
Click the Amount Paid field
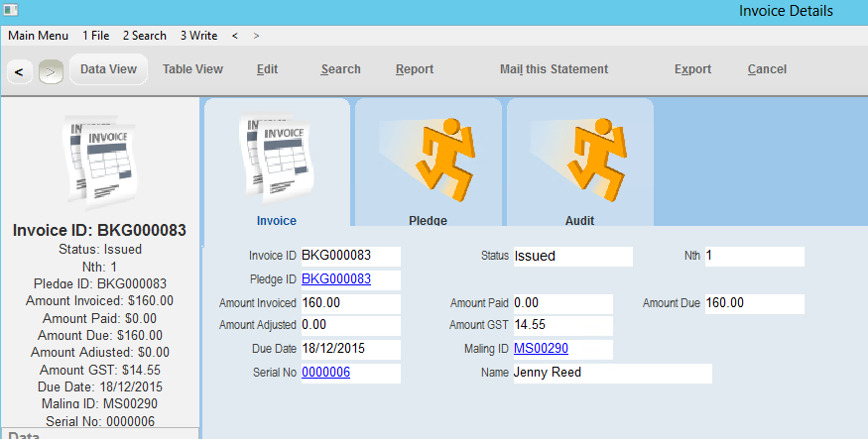coord(563,303)
